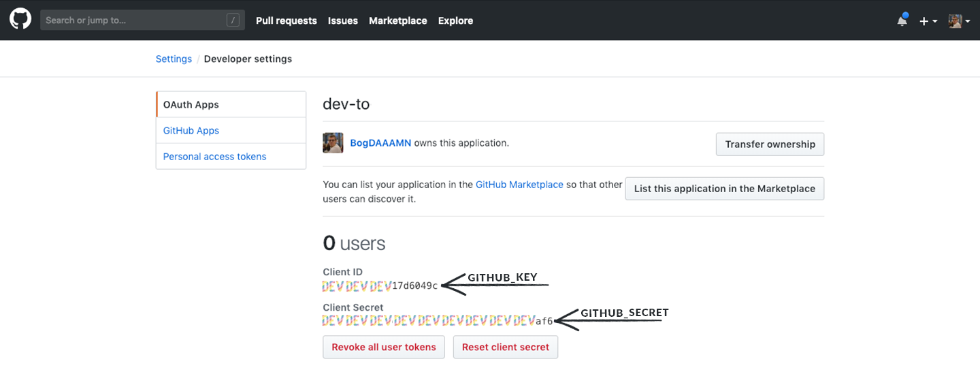Click Revoke all user tokens
This screenshot has height=370, width=980.
[x=384, y=347]
